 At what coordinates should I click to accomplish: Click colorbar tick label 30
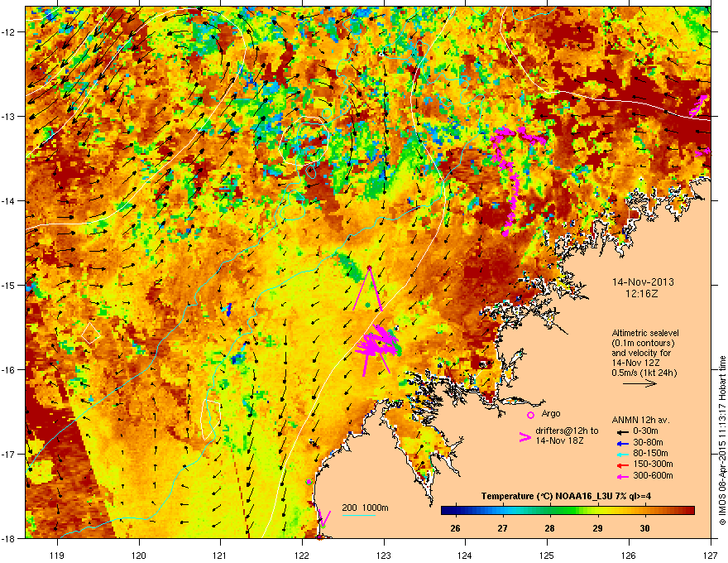click(x=644, y=528)
